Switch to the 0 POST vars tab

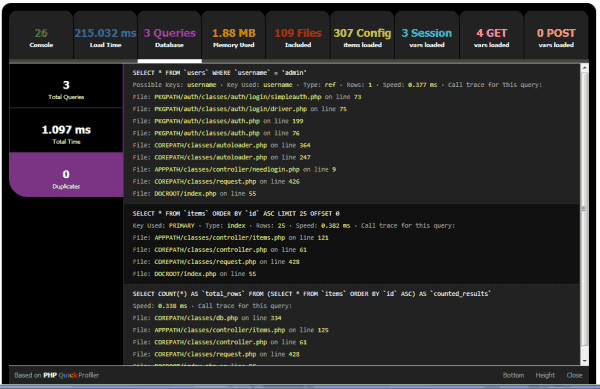556,36
